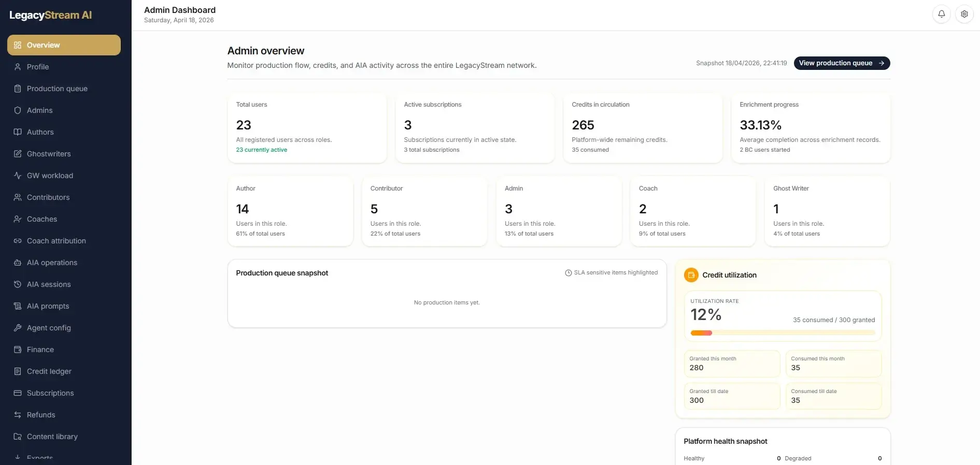The image size is (980, 465).
Task: Open the notifications bell
Action: point(941,14)
